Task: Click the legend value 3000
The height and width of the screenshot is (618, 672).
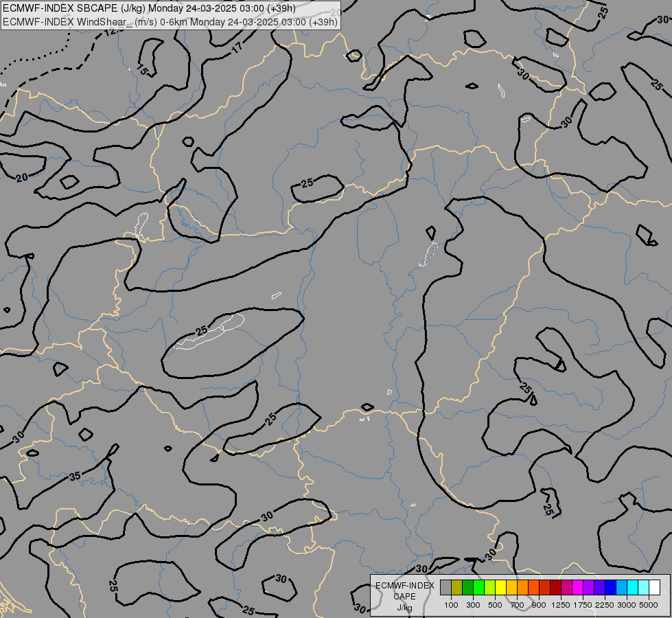Action: click(x=627, y=605)
